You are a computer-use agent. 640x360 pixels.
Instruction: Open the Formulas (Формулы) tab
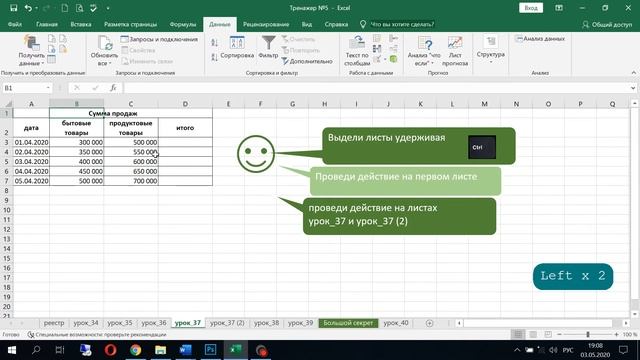pyautogui.click(x=183, y=24)
